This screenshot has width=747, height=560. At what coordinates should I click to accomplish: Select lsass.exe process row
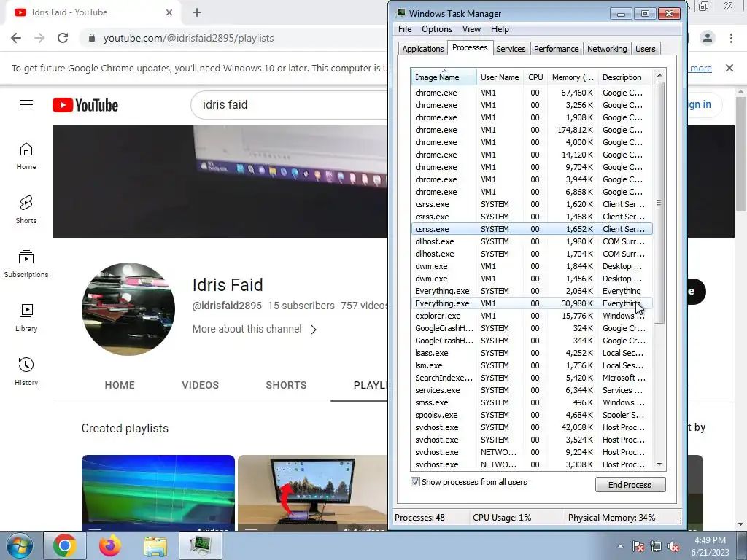(x=532, y=353)
